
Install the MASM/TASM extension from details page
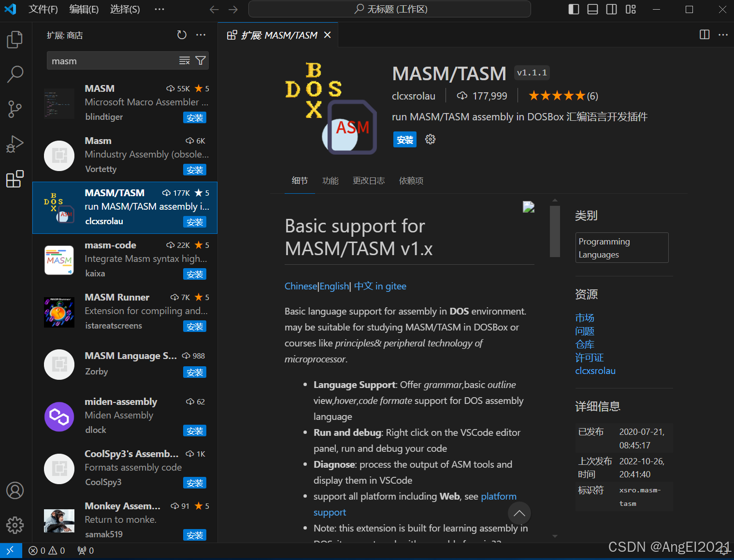pos(405,140)
